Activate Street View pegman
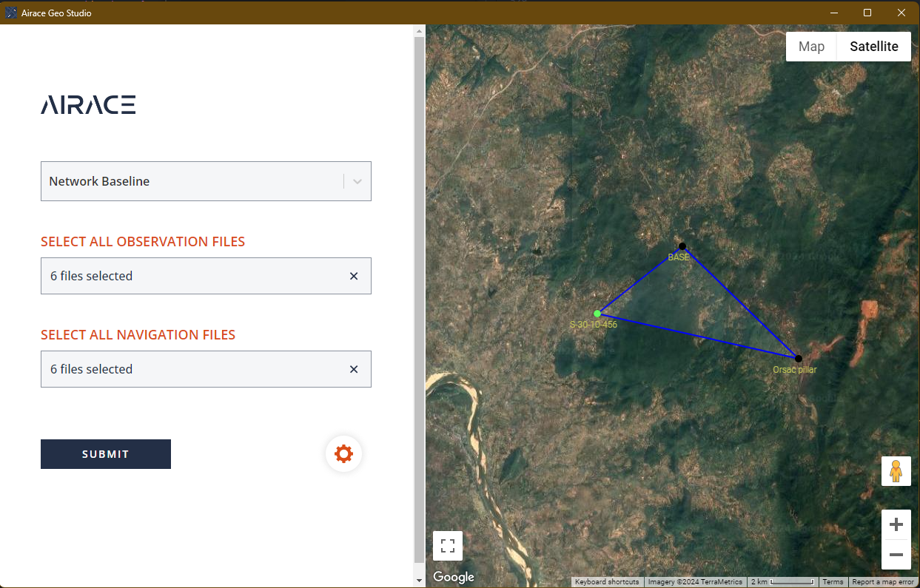This screenshot has height=588, width=920. point(896,471)
